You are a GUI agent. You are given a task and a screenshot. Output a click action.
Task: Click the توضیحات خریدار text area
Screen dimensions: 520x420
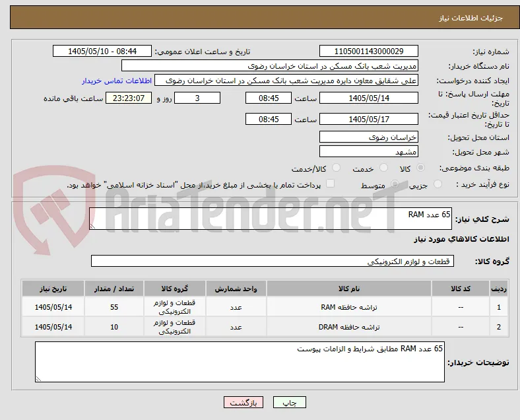tap(240, 362)
